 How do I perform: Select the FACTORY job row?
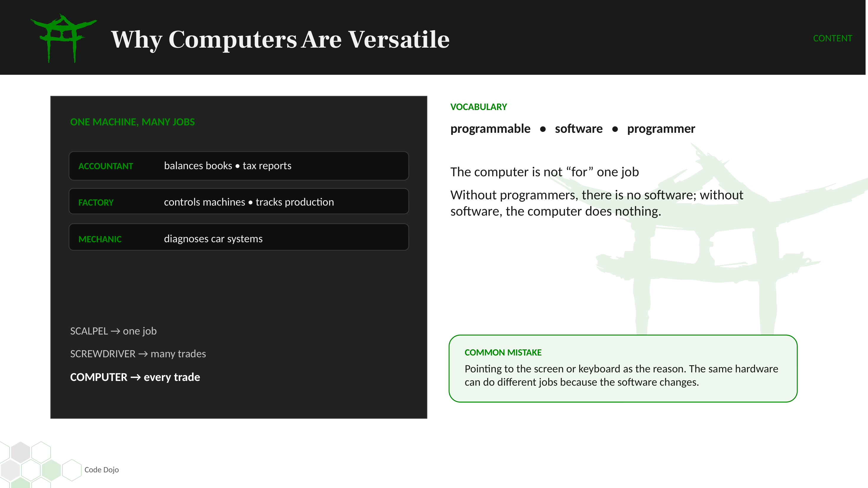[238, 201]
